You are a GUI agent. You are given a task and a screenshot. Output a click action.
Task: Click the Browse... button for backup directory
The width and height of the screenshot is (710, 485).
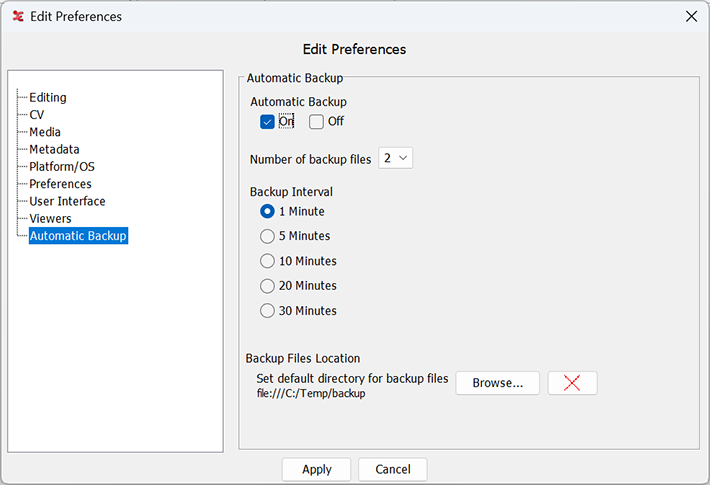click(x=498, y=383)
